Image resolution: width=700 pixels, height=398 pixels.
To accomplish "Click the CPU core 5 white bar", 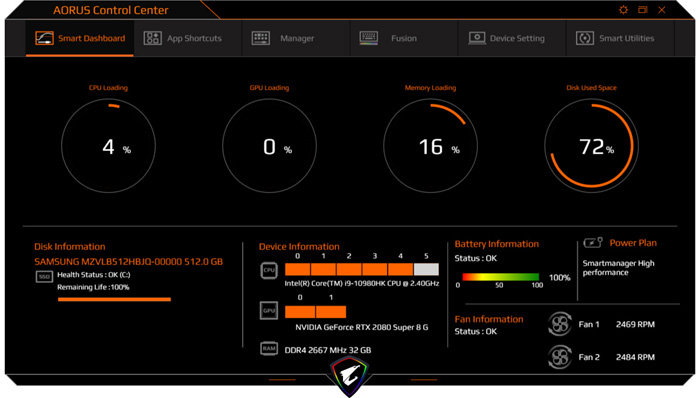I will (x=426, y=269).
